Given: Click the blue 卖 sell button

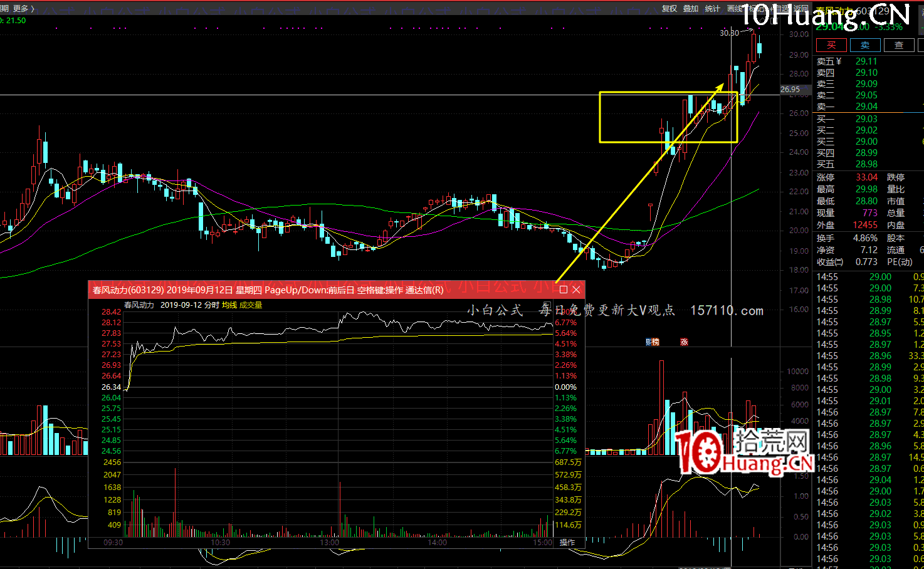Looking at the screenshot, I should (x=865, y=45).
